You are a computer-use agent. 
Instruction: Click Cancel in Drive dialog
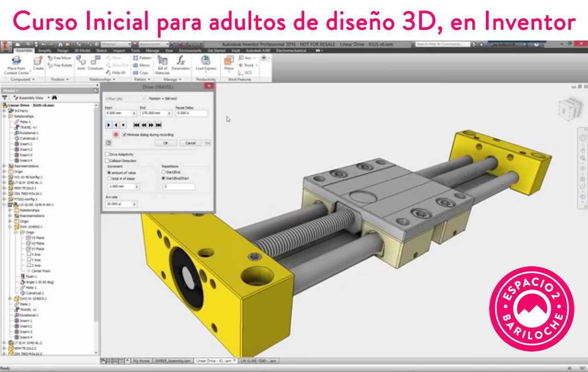(190, 143)
